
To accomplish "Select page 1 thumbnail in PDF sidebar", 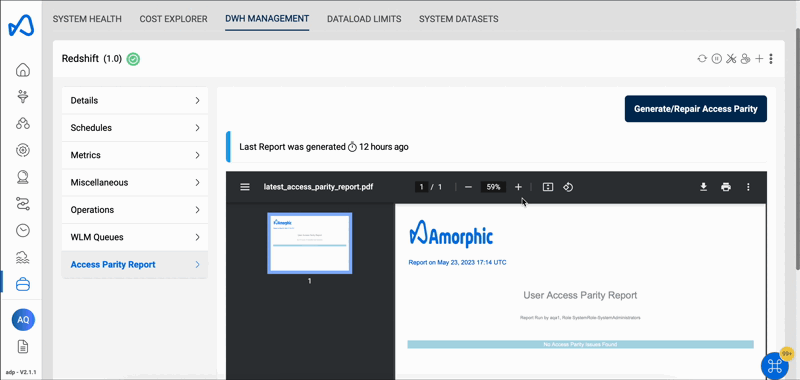I will [310, 243].
